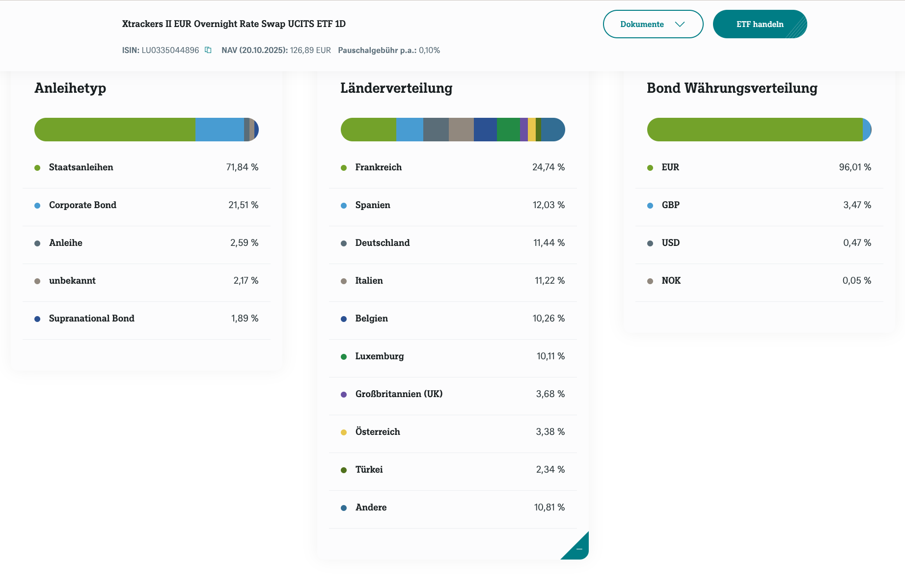Collapse the Länderverteilung card with the minus corner
This screenshot has width=905, height=588.
(578, 549)
